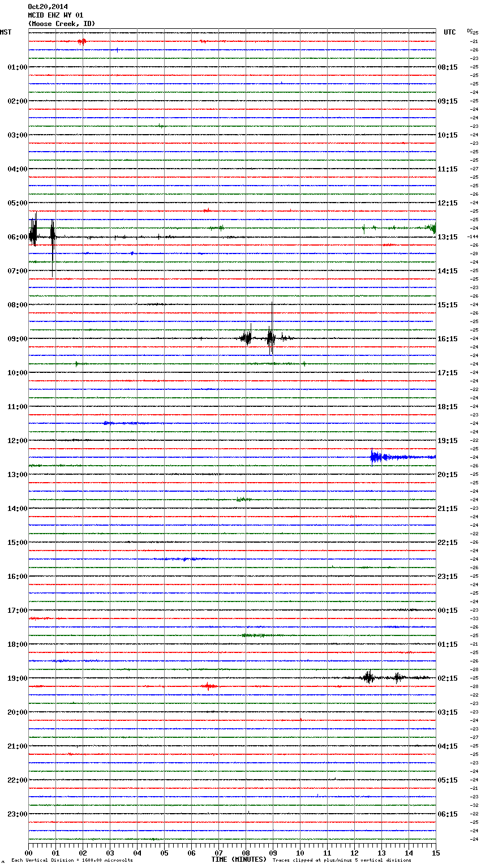The image size is (481, 868).
Task: Click the black event on 19:00 trace
Action: tap(383, 677)
